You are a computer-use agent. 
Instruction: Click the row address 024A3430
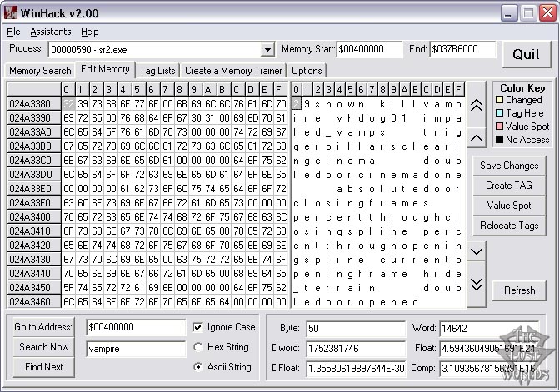click(34, 260)
